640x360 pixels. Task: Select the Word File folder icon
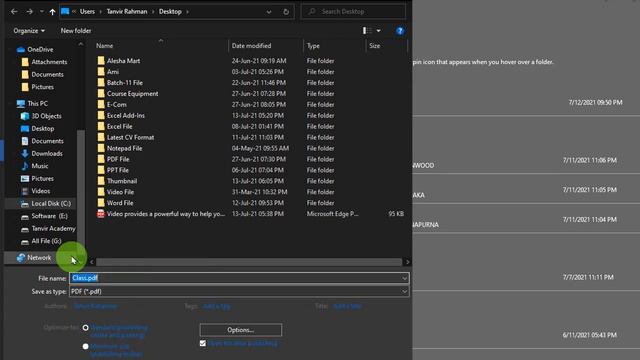101,203
